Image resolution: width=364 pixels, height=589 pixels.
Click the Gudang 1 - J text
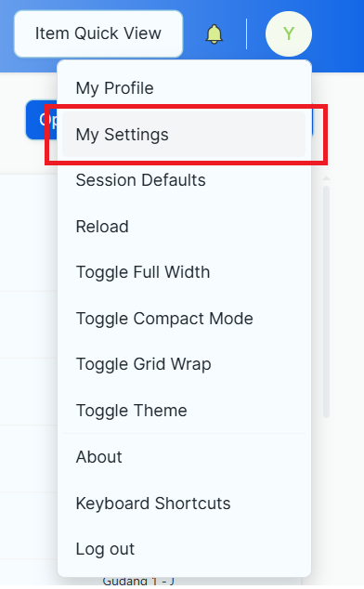coord(138,582)
